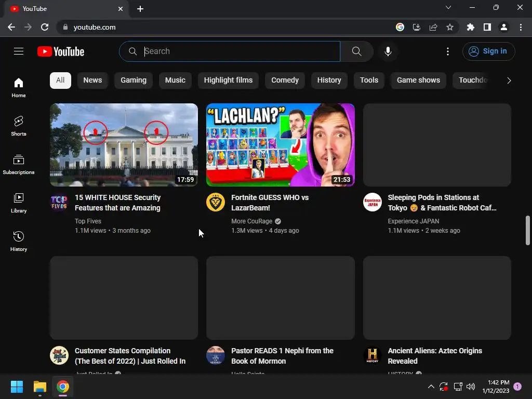Screen dimensions: 532x399
Task: Go back in the browser
Action: click(x=11, y=27)
